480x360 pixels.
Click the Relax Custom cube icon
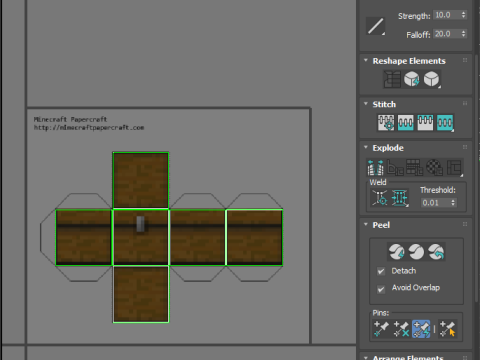point(432,79)
